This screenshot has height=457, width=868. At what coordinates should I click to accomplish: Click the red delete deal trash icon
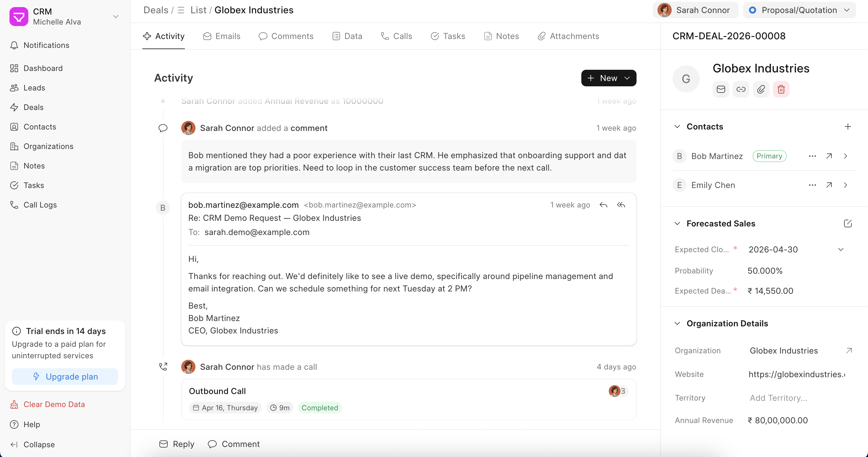(x=781, y=89)
